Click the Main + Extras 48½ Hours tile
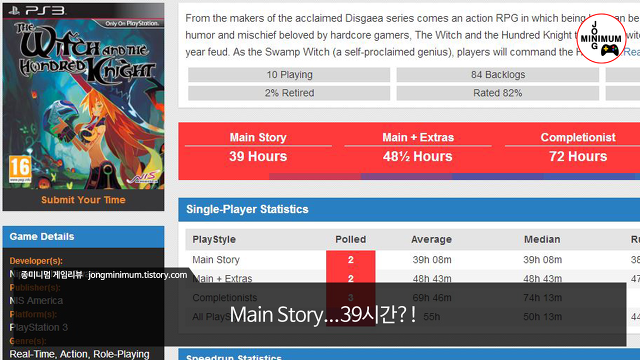The image size is (640, 360). 418,147
